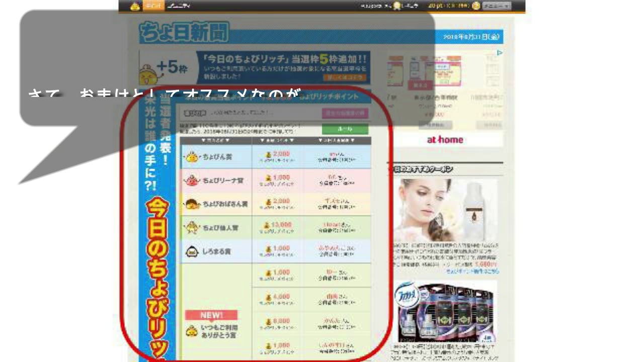Click the points balance text in header

tap(449, 6)
